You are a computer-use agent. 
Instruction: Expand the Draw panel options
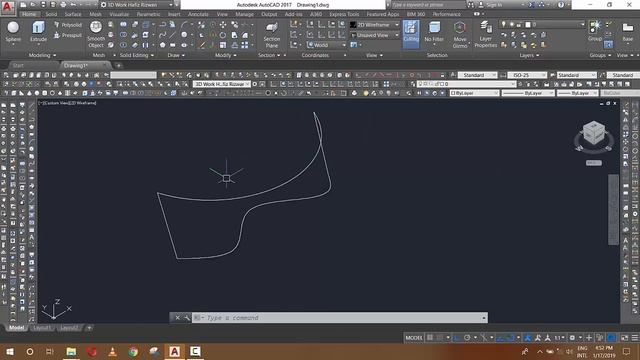coord(176,55)
